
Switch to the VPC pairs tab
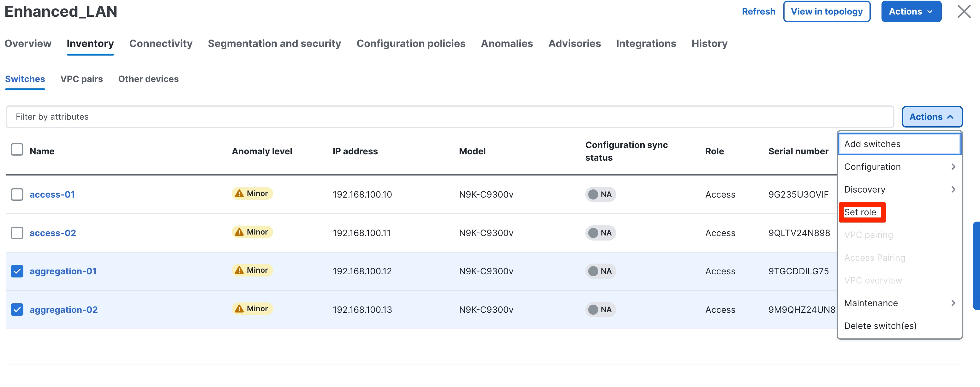click(81, 79)
